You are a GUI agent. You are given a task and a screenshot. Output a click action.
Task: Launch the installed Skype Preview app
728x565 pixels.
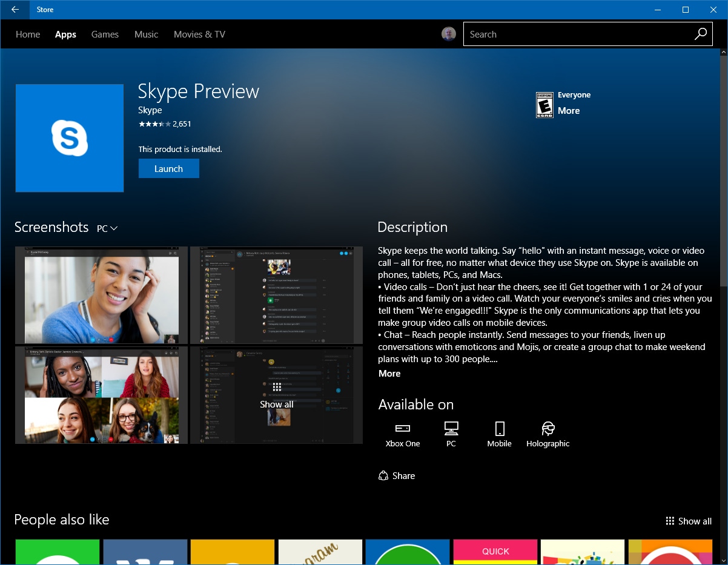click(x=168, y=168)
